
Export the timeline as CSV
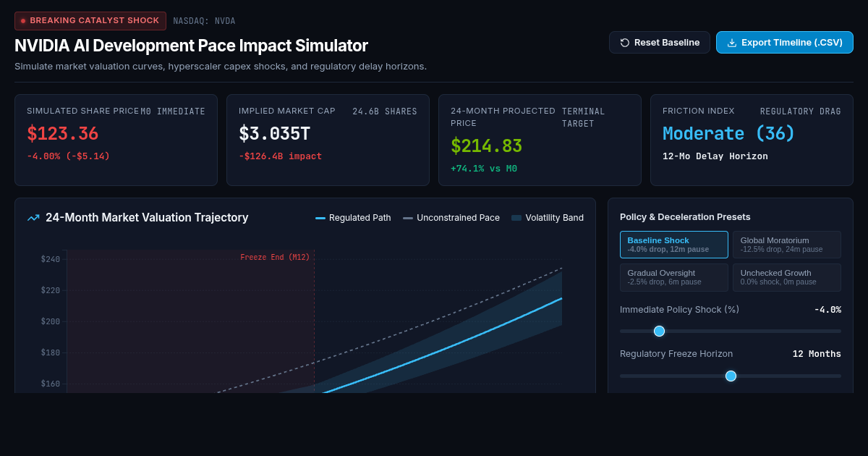[785, 43]
